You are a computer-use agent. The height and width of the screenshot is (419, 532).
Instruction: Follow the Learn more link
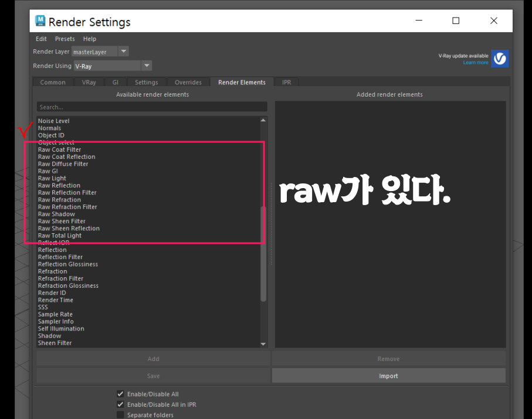pyautogui.click(x=476, y=63)
